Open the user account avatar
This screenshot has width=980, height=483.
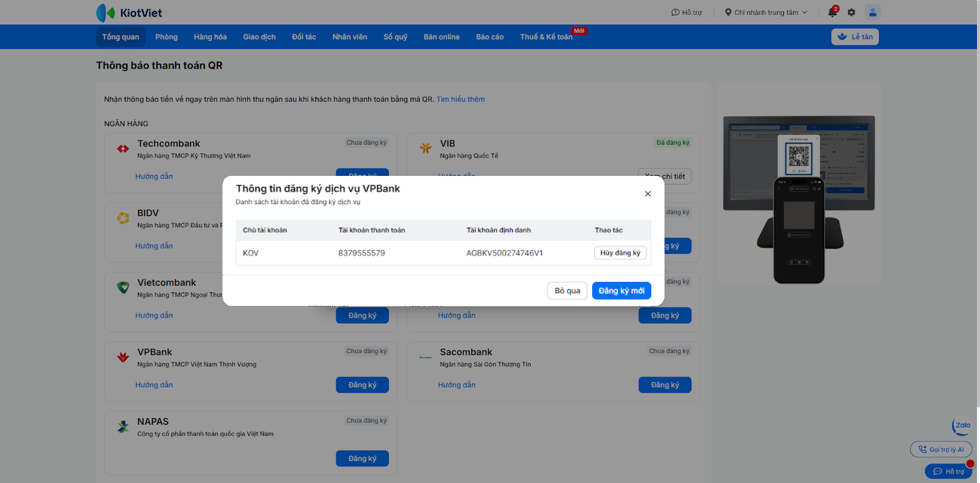click(873, 12)
